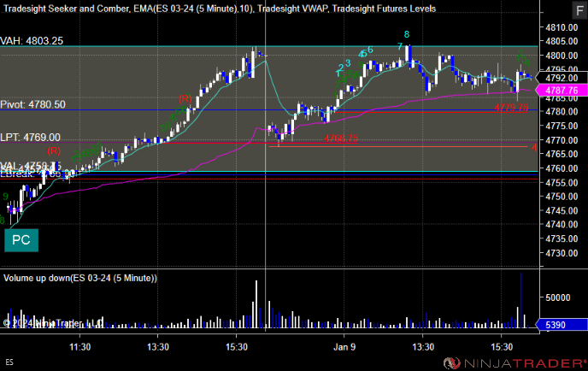The height and width of the screenshot is (371, 588).
Task: Click the 50000 volume axis label
Action: [557, 297]
